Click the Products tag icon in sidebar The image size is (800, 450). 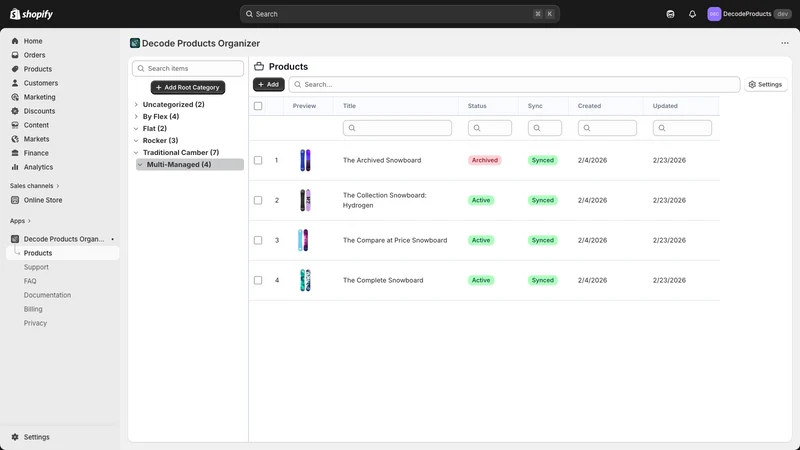pos(15,69)
